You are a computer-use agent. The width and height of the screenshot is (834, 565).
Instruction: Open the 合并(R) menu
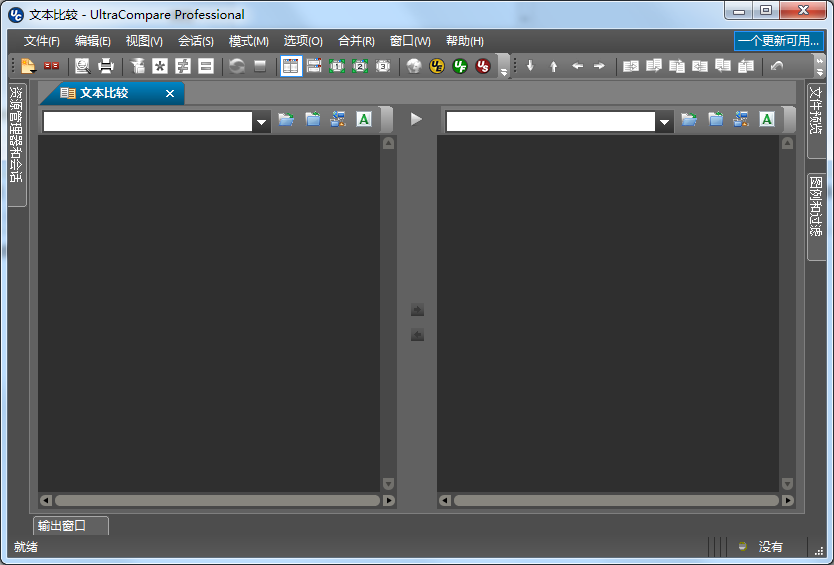(356, 41)
